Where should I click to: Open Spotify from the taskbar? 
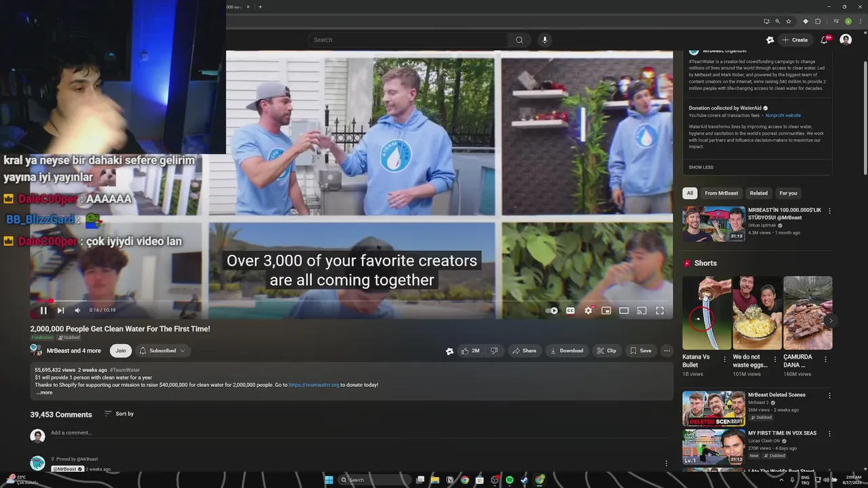(x=509, y=480)
